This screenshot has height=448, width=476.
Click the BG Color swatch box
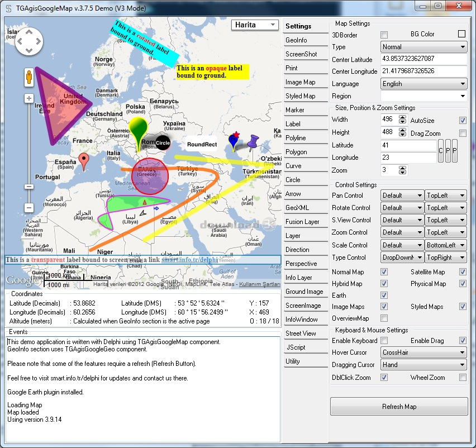(x=461, y=34)
